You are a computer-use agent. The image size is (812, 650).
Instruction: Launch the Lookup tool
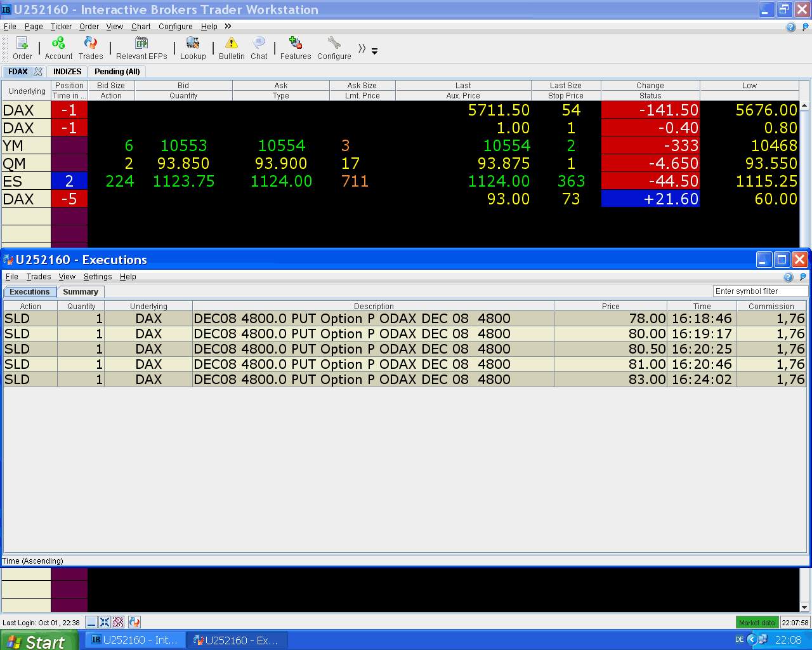click(x=193, y=48)
